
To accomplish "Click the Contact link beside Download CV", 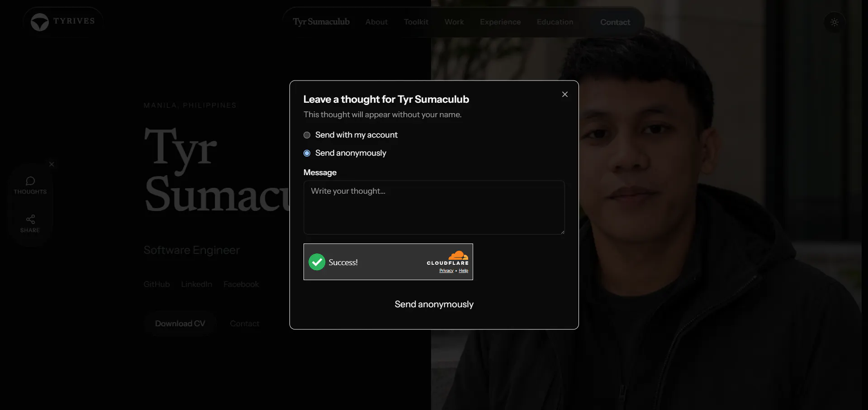I will tap(245, 324).
